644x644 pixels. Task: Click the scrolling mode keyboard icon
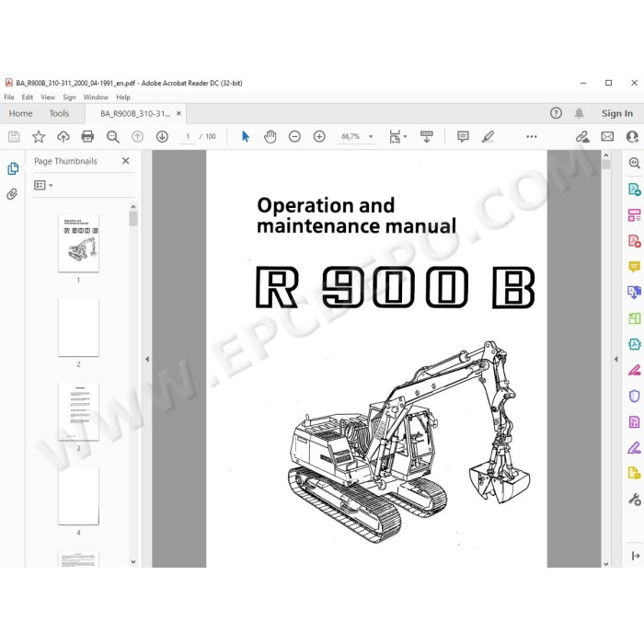426,136
